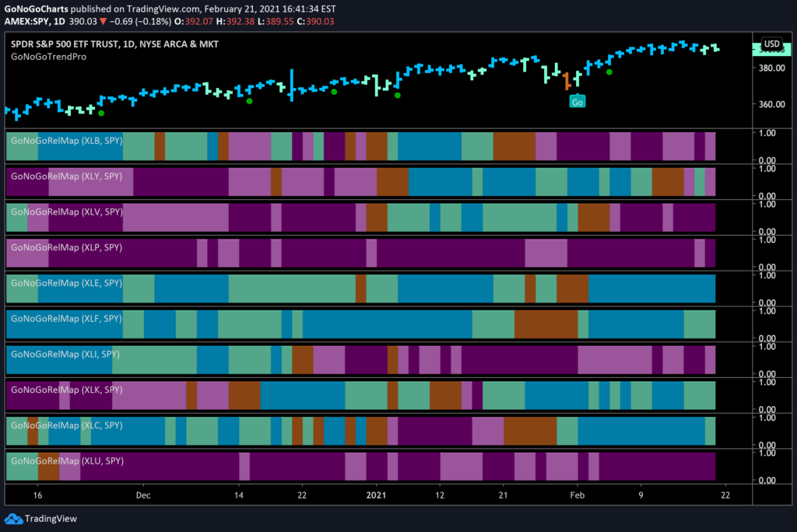Image resolution: width=797 pixels, height=532 pixels.
Task: Select the GoNoGoRelMap (XLK, SPY) label
Action: tap(67, 390)
